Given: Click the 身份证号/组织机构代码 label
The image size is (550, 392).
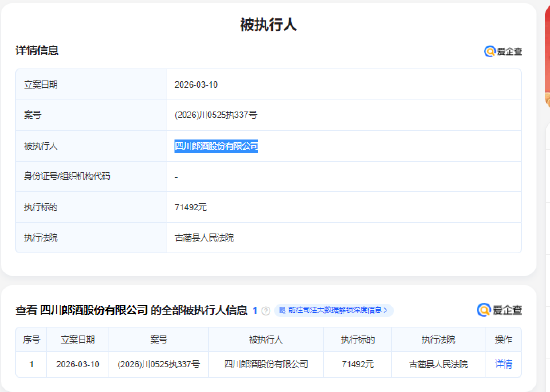Looking at the screenshot, I should point(67,176).
